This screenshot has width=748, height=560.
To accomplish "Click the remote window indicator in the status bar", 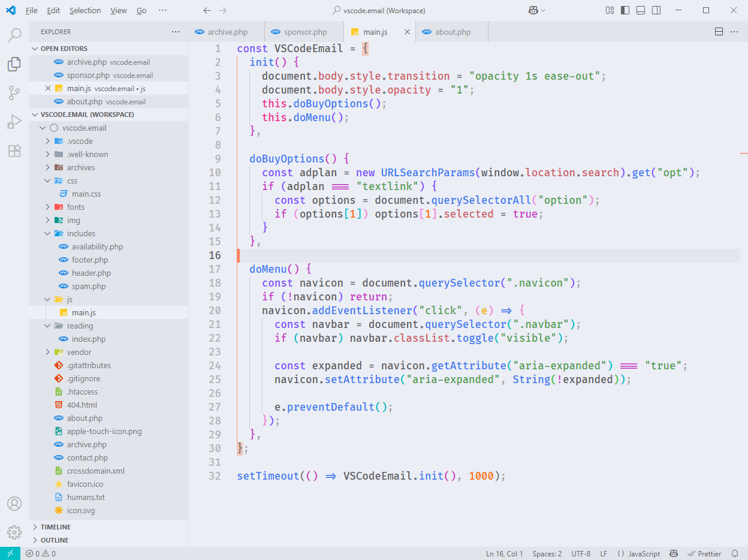I will pyautogui.click(x=8, y=553).
